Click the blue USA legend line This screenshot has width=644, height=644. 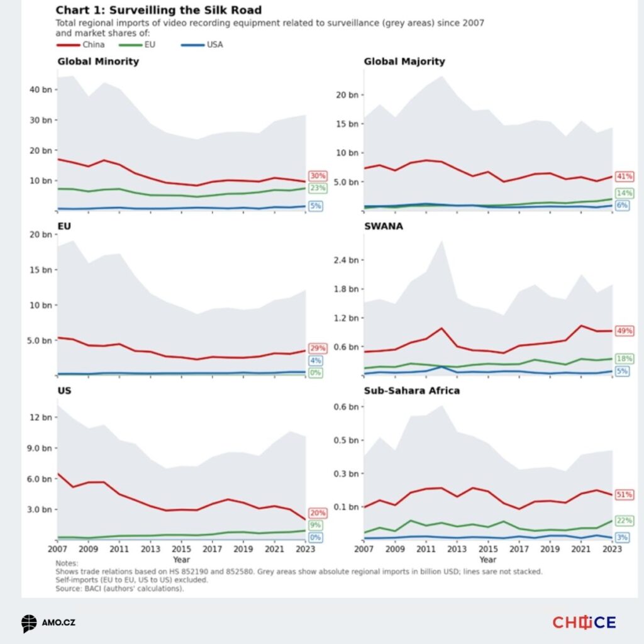(192, 45)
